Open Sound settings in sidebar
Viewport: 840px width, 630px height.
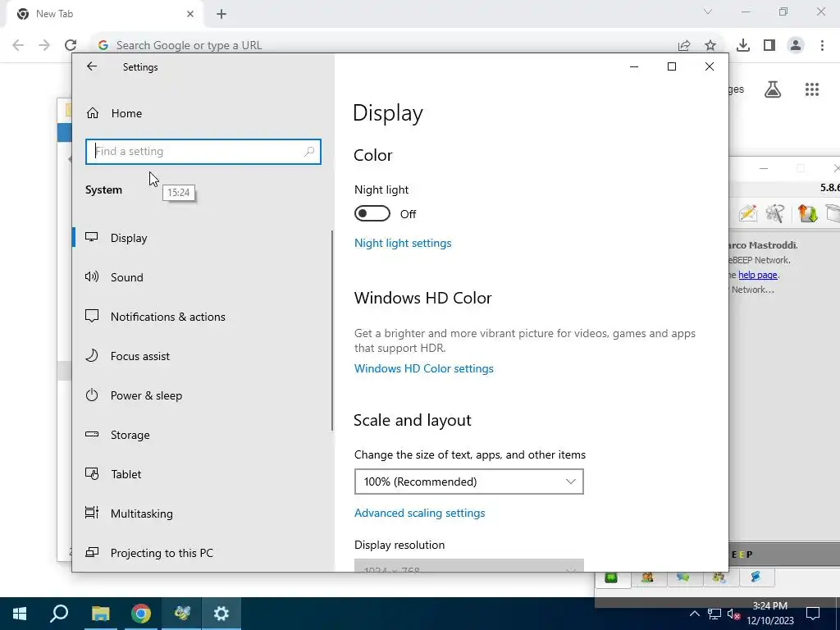tap(203, 277)
